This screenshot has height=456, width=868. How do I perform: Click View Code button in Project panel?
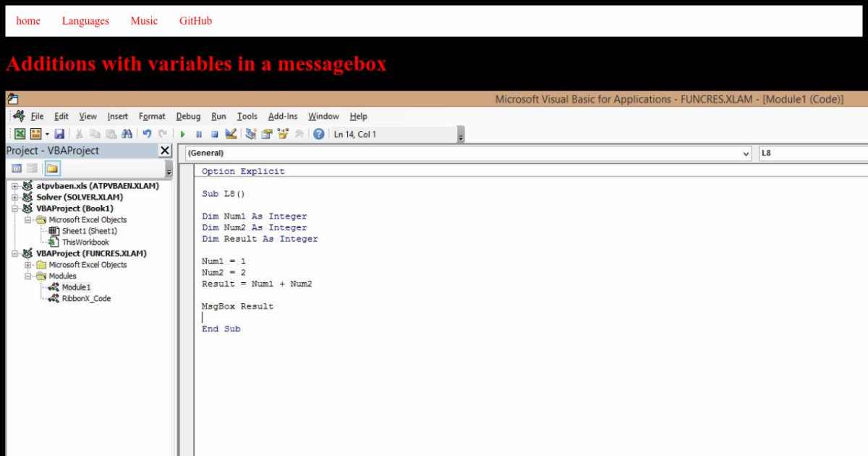click(16, 169)
